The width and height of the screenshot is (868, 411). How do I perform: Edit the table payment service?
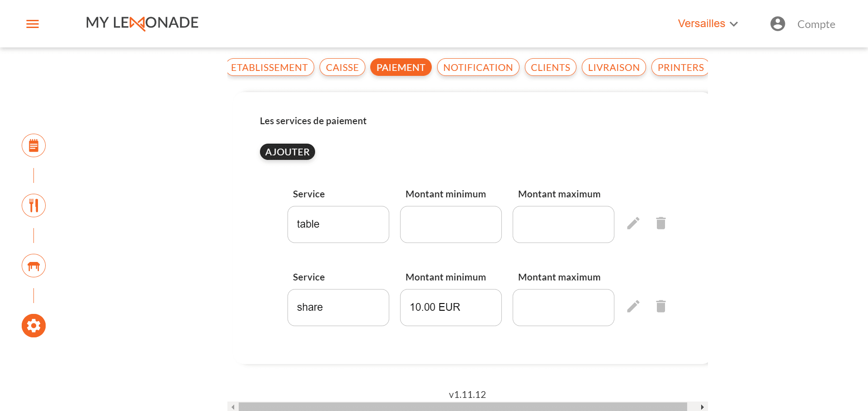pos(633,223)
